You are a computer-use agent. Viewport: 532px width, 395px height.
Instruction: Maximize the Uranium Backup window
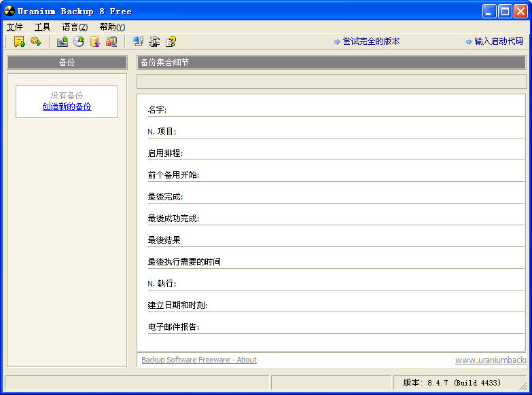tap(505, 11)
